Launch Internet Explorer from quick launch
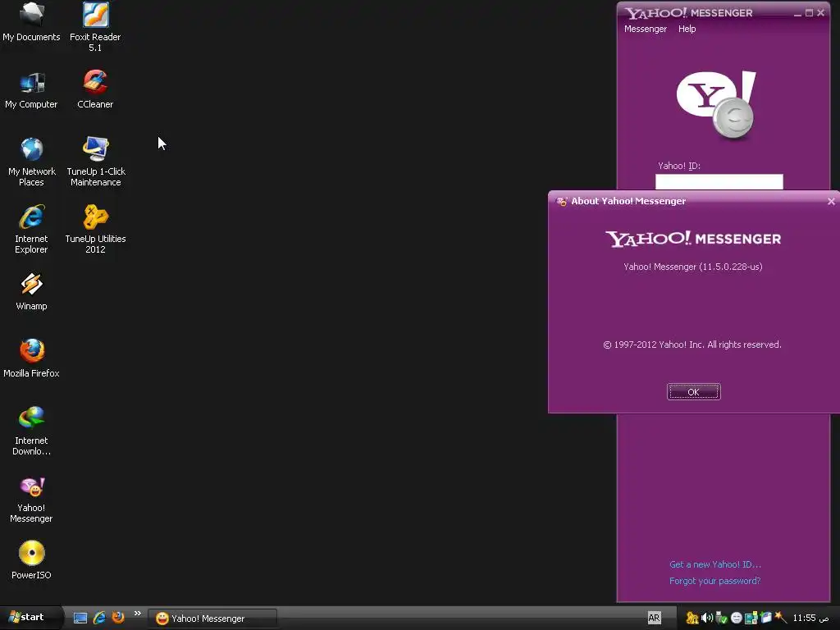The height and width of the screenshot is (630, 840). pyautogui.click(x=99, y=618)
